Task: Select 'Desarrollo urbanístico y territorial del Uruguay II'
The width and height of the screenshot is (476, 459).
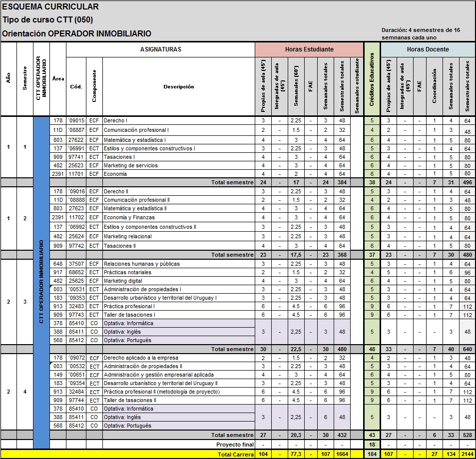Action: coord(178,384)
